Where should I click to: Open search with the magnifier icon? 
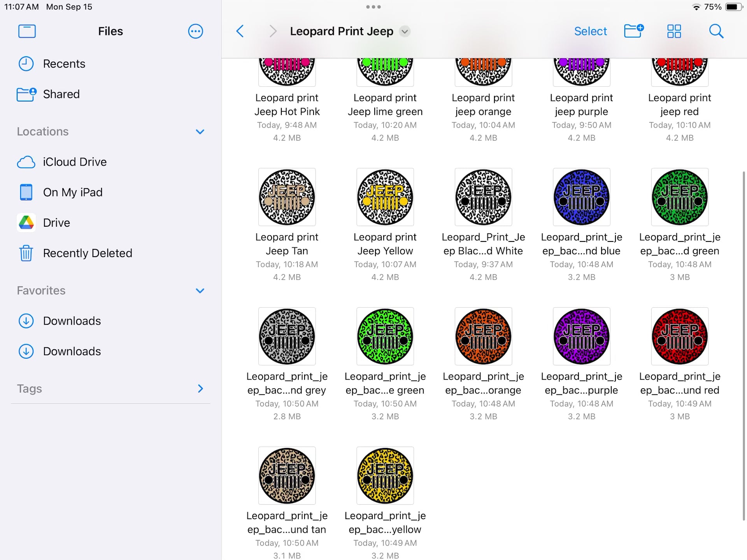[716, 31]
